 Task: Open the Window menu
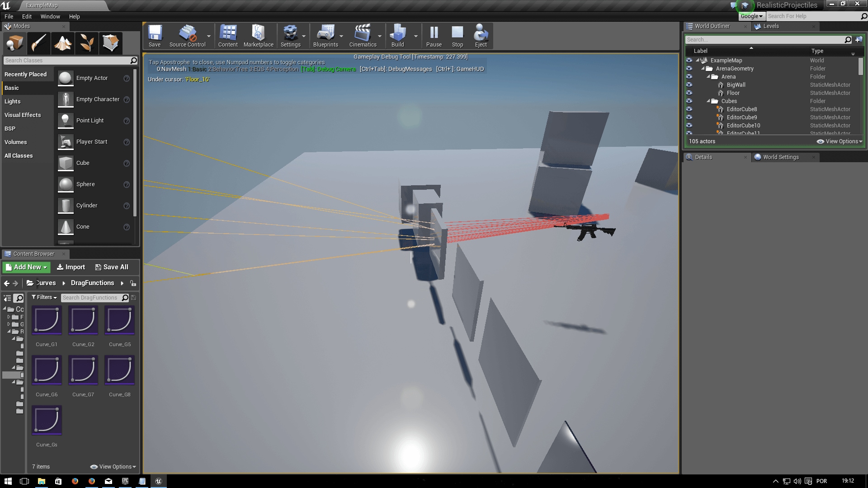pos(50,16)
